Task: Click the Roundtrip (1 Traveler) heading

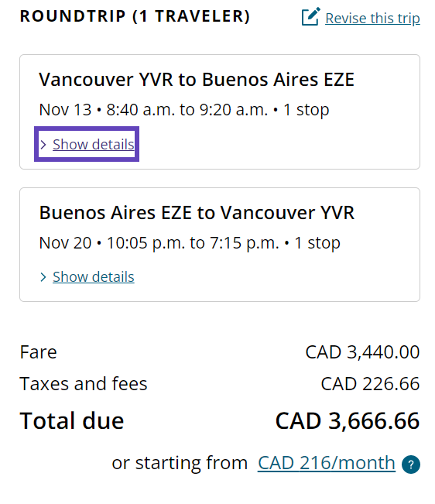Action: [135, 16]
